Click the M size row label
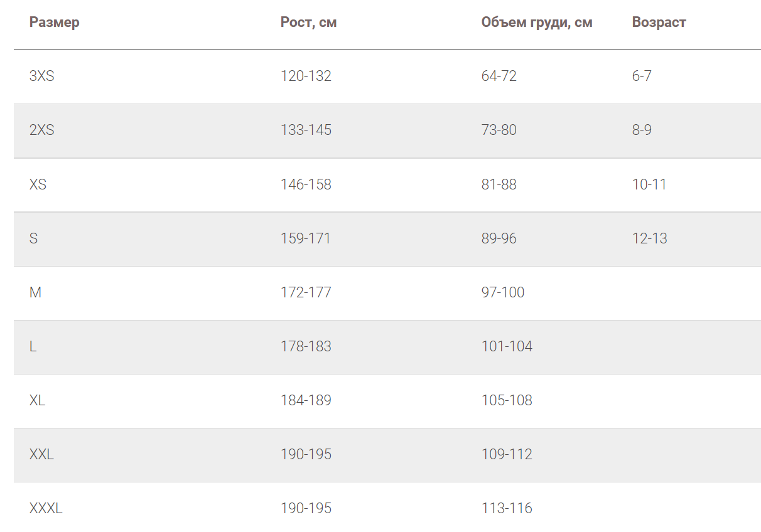The height and width of the screenshot is (532, 761). tap(35, 292)
